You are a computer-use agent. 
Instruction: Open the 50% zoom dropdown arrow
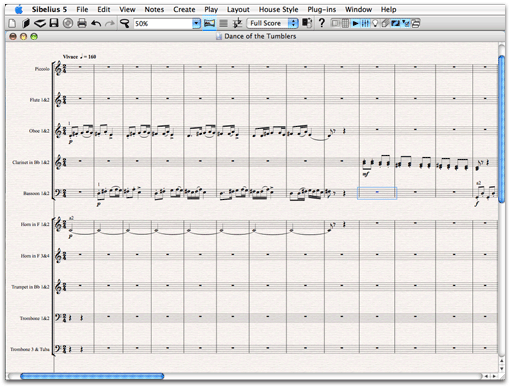tap(196, 23)
